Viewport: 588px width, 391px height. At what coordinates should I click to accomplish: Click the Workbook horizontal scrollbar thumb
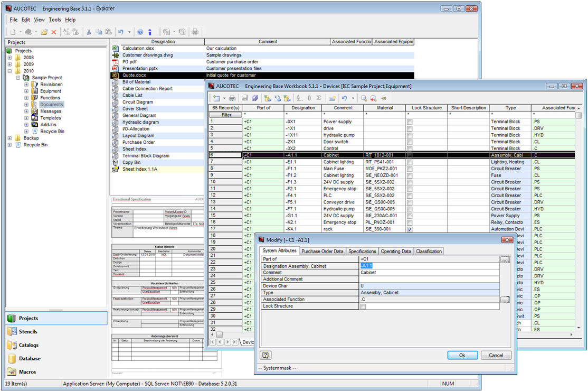tap(220, 334)
